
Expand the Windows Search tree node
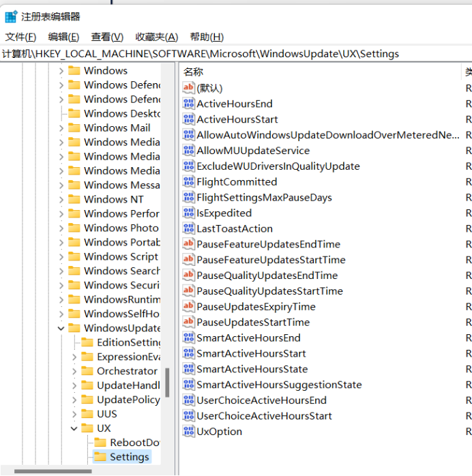[61, 271]
